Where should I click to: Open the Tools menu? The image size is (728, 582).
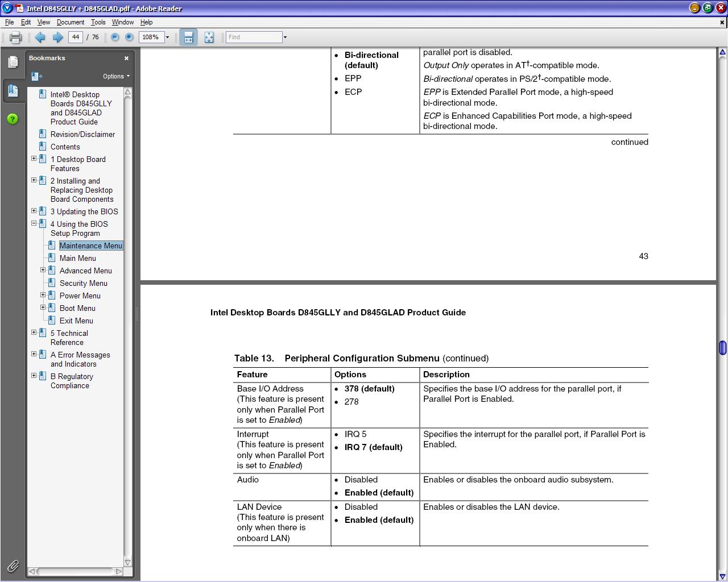click(98, 22)
